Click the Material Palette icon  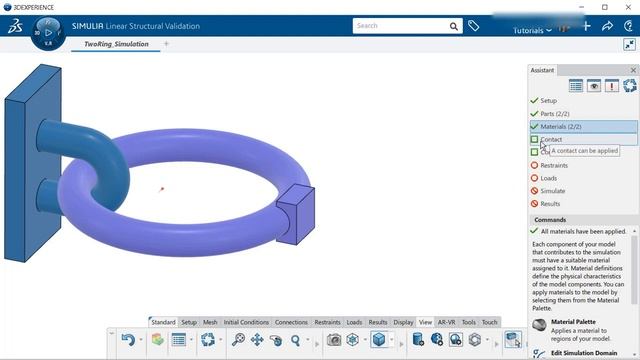539,325
